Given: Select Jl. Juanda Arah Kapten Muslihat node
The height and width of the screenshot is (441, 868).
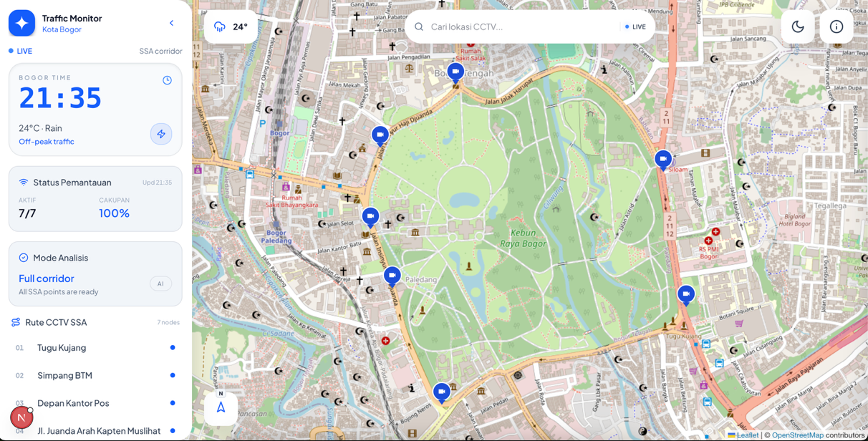Looking at the screenshot, I should 95,431.
